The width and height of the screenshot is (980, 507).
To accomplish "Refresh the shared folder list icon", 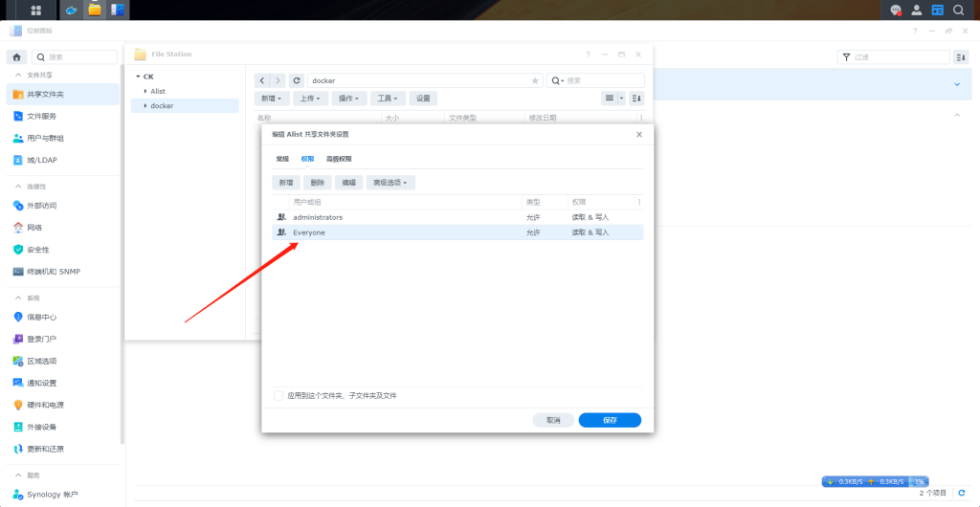I will [962, 494].
